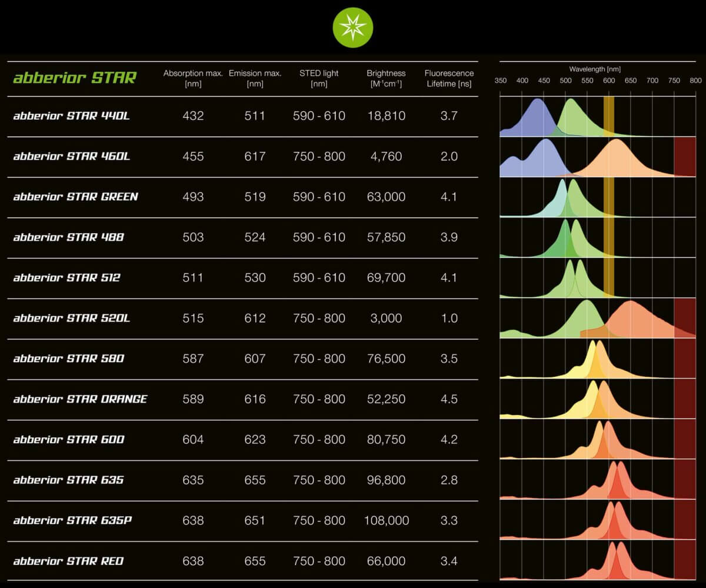Screen dimensions: 706x588
Task: Select the 600 nm wavelength tick label
Action: 609,80
